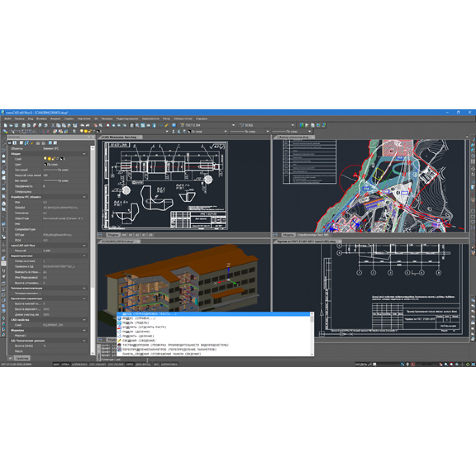
Task: Click the red circle toolbar icon
Action: click(108, 125)
